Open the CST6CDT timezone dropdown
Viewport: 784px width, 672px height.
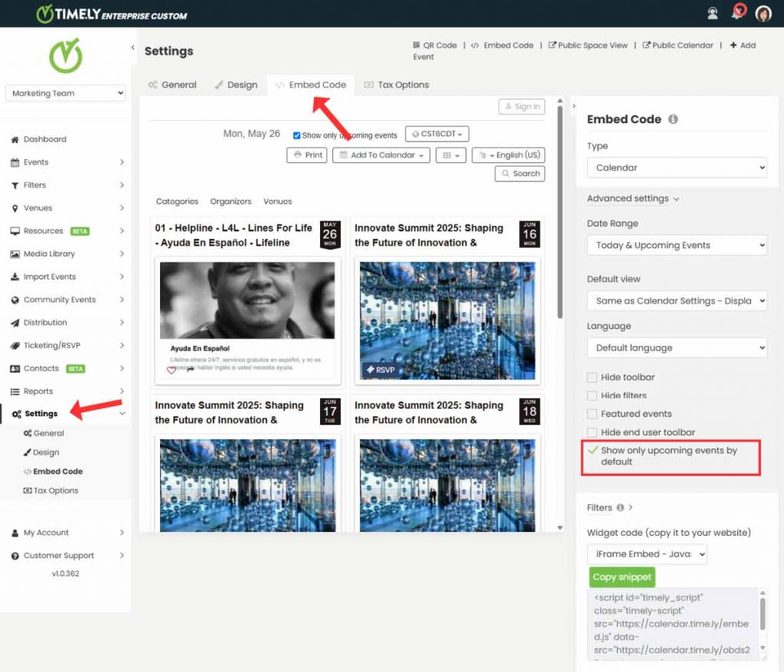(437, 134)
